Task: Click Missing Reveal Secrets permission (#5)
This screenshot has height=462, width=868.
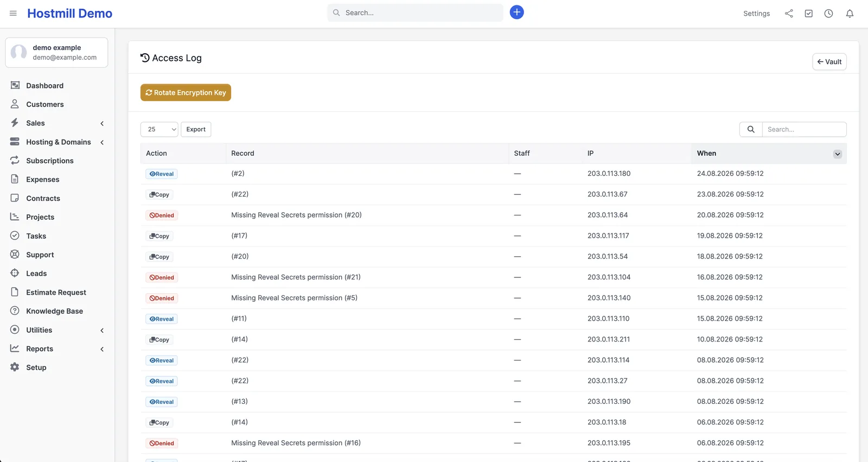Action: 294,298
